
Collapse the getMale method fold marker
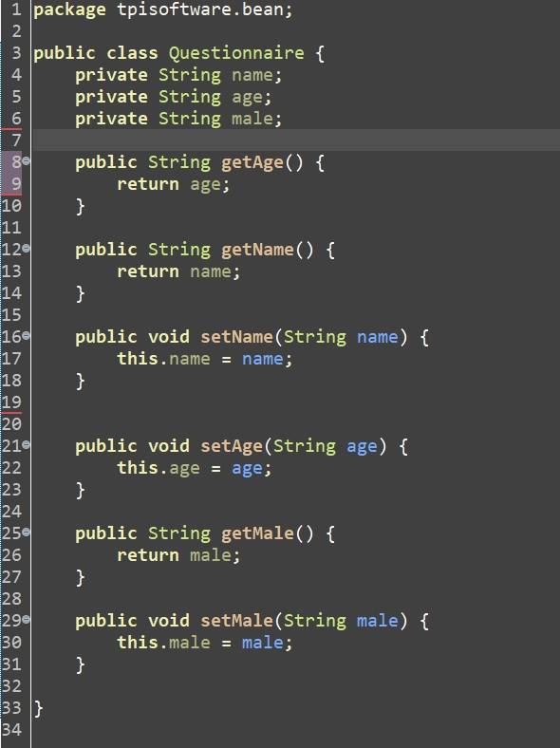26,532
